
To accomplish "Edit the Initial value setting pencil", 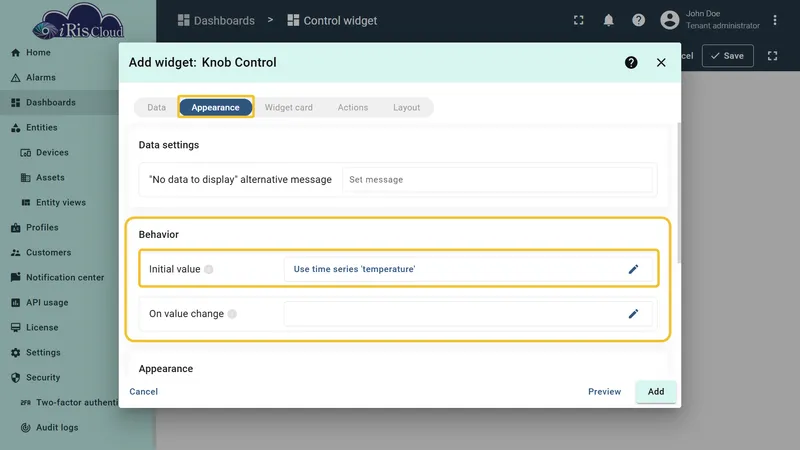I will [633, 269].
